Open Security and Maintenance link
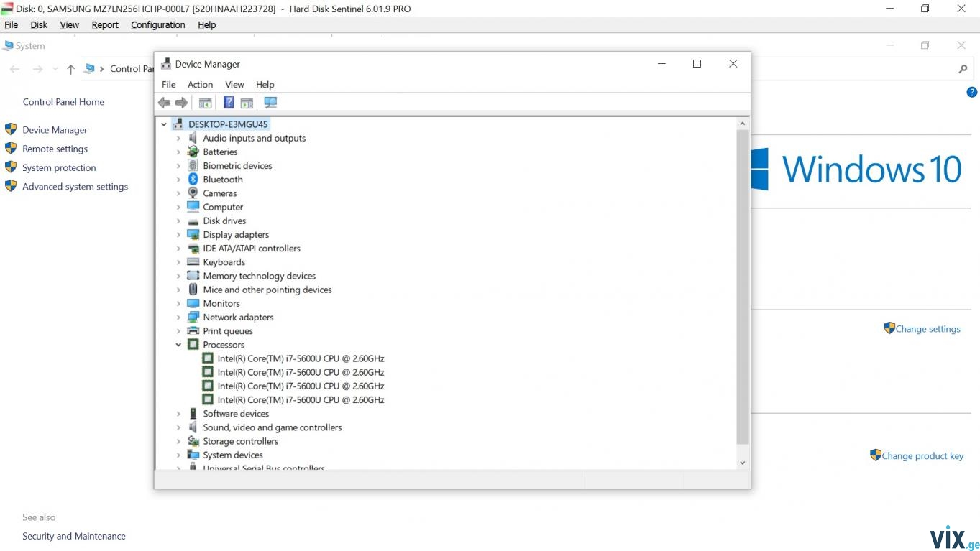The image size is (980, 551). pos(74,536)
